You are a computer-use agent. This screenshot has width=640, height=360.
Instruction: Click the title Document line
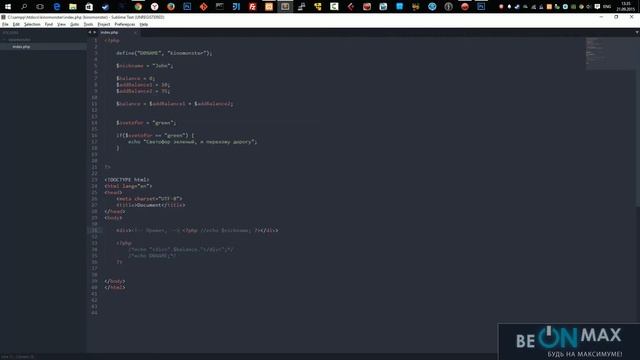151,205
